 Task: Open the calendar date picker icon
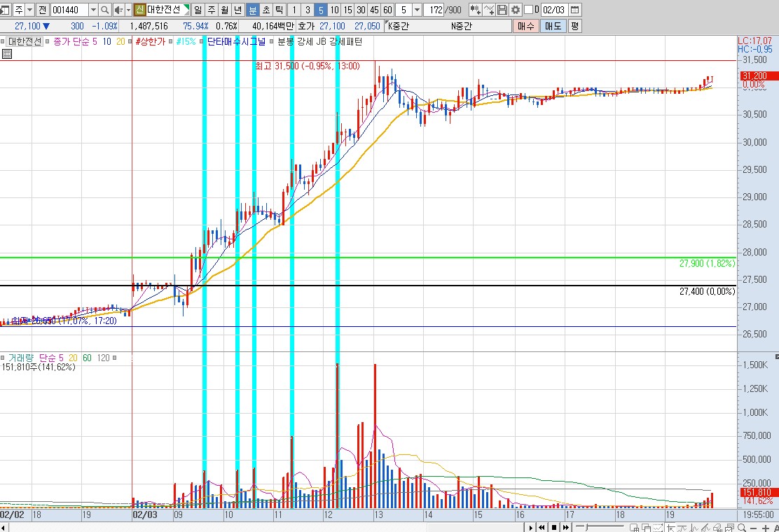click(574, 9)
